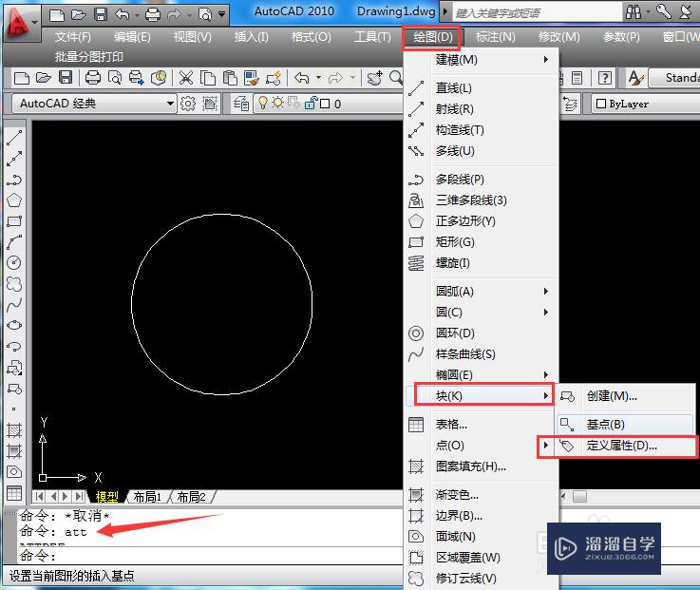Choose 表格... from the draw menu

[x=482, y=425]
